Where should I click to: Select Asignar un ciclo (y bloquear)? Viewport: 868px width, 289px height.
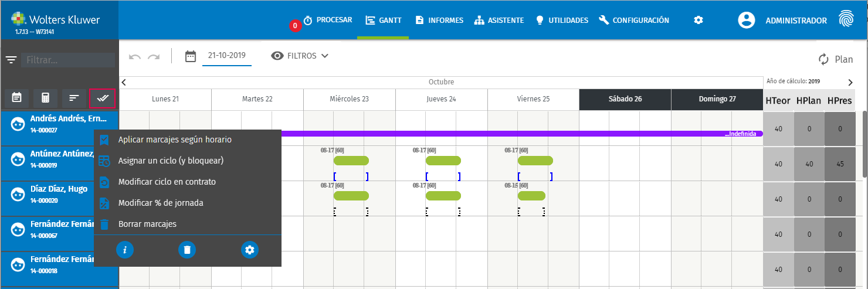tap(188, 161)
